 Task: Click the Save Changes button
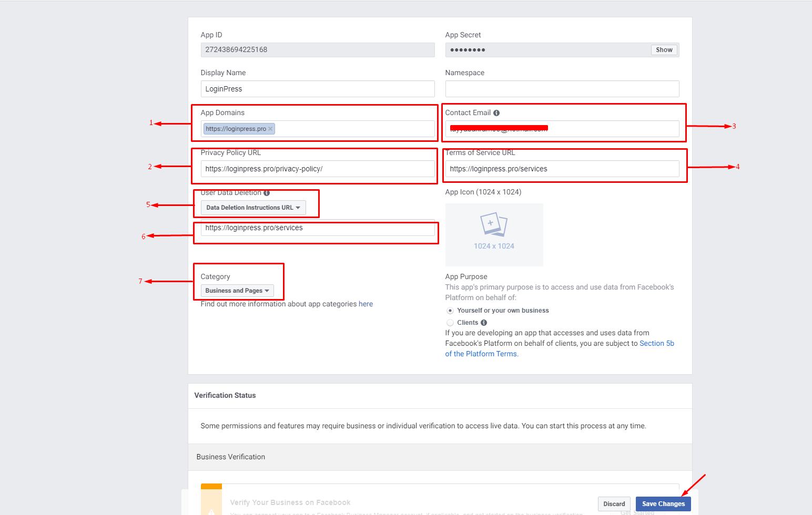pyautogui.click(x=663, y=504)
